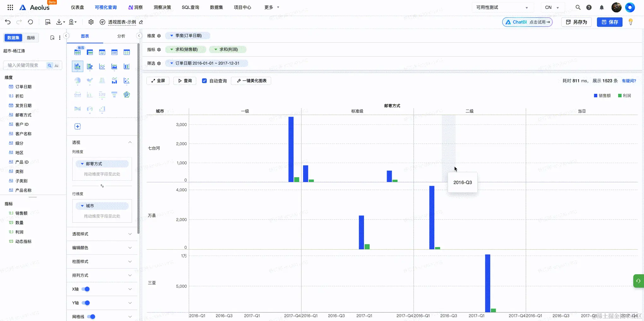This screenshot has height=321, width=644.
Task: Click the green 利润 legend swatch
Action: (620, 95)
